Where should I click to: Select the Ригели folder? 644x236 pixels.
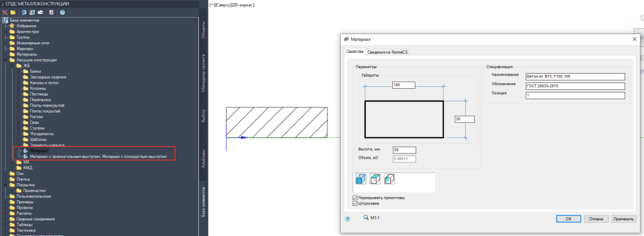pos(36,116)
